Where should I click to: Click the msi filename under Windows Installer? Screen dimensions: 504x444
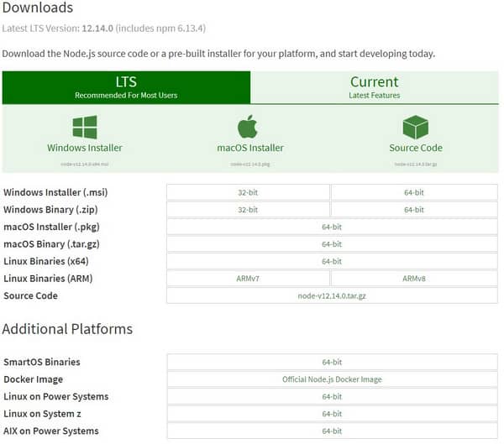(x=85, y=165)
